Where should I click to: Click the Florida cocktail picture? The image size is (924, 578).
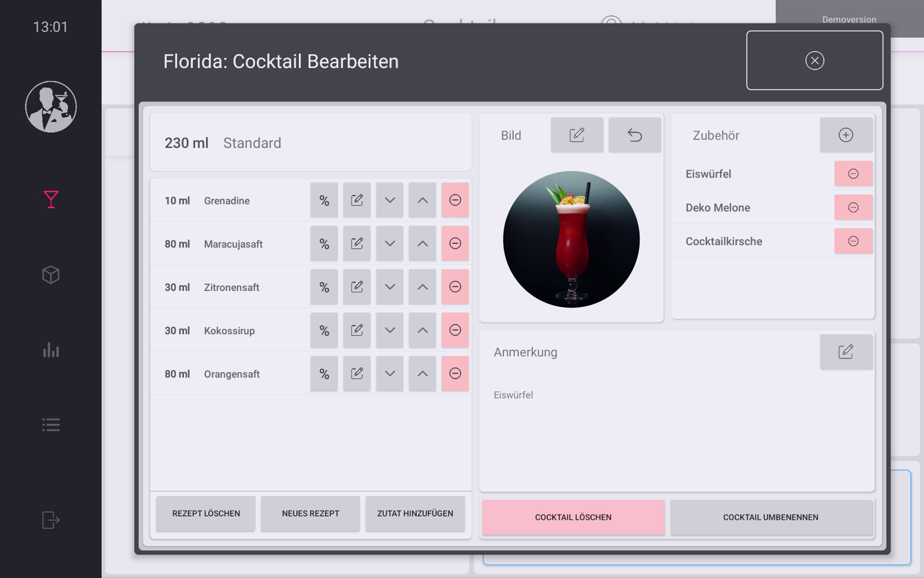pos(571,240)
